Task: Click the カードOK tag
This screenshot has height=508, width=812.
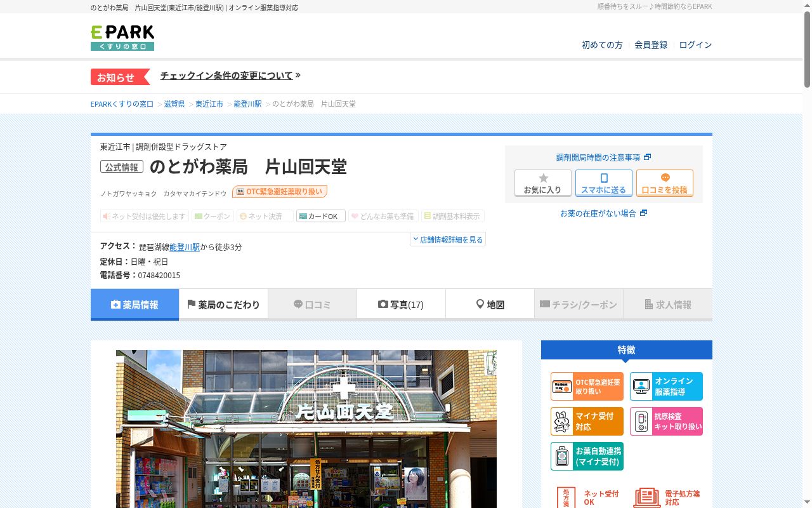Action: (x=321, y=216)
